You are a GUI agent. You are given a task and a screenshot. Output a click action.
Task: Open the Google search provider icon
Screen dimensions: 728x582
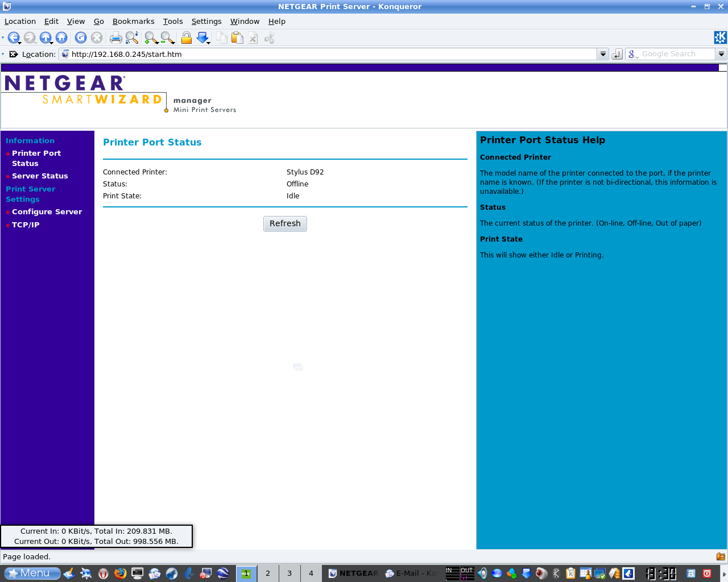click(632, 55)
